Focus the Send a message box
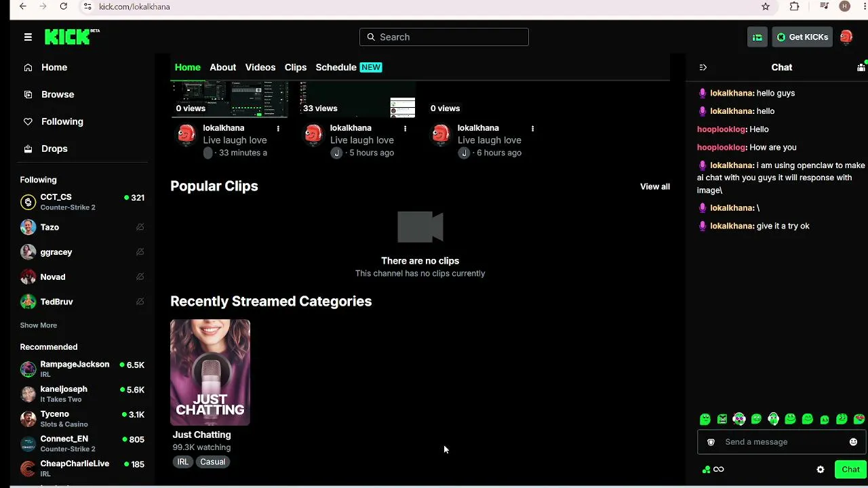The width and height of the screenshot is (868, 488). (782, 442)
